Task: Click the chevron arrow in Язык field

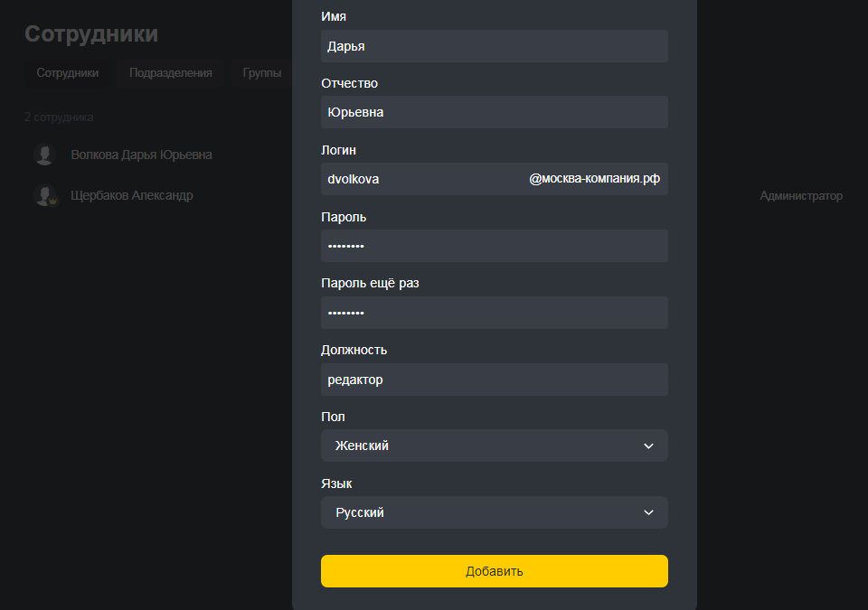Action: (648, 512)
